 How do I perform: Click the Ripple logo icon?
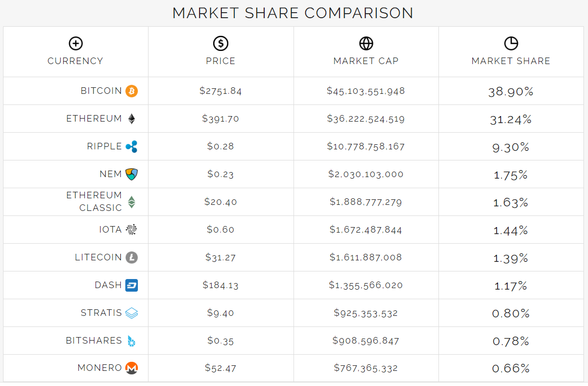131,147
